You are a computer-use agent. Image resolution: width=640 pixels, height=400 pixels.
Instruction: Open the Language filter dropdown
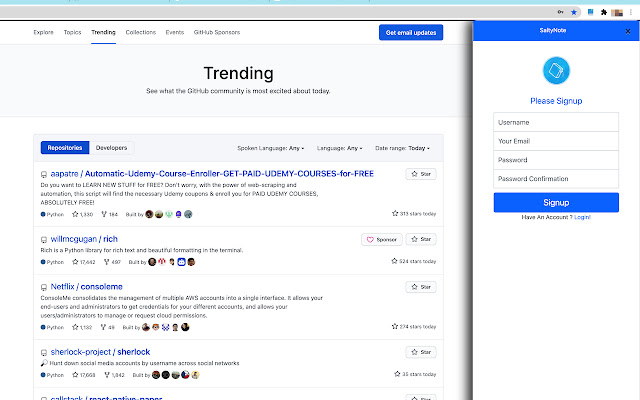[x=341, y=148]
